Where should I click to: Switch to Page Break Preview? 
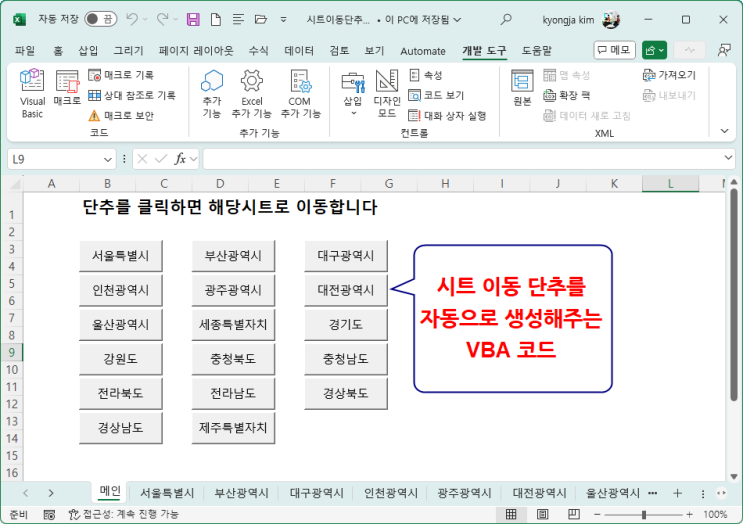(x=574, y=514)
